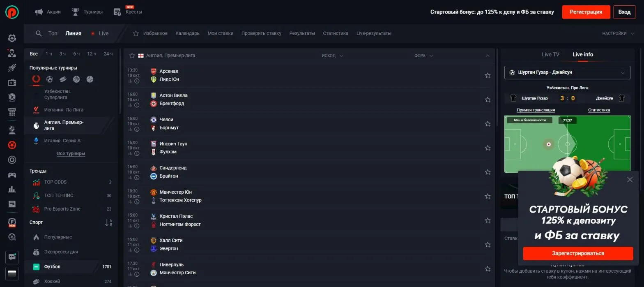
Task: Open match info for Arsenal vs Leeds
Action: [x=137, y=81]
